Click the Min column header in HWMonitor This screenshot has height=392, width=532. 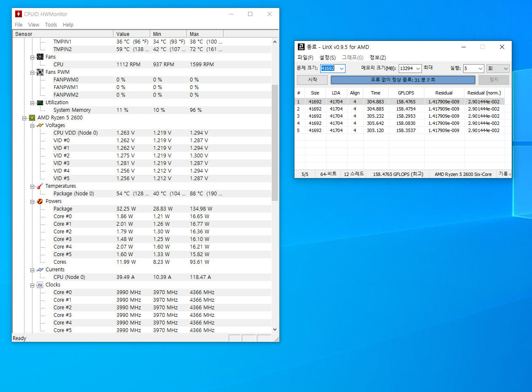168,34
